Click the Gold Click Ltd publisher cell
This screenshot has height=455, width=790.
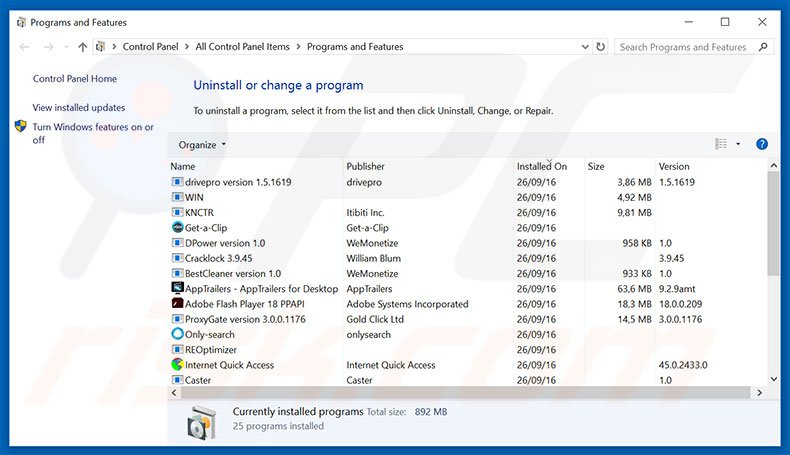(375, 319)
